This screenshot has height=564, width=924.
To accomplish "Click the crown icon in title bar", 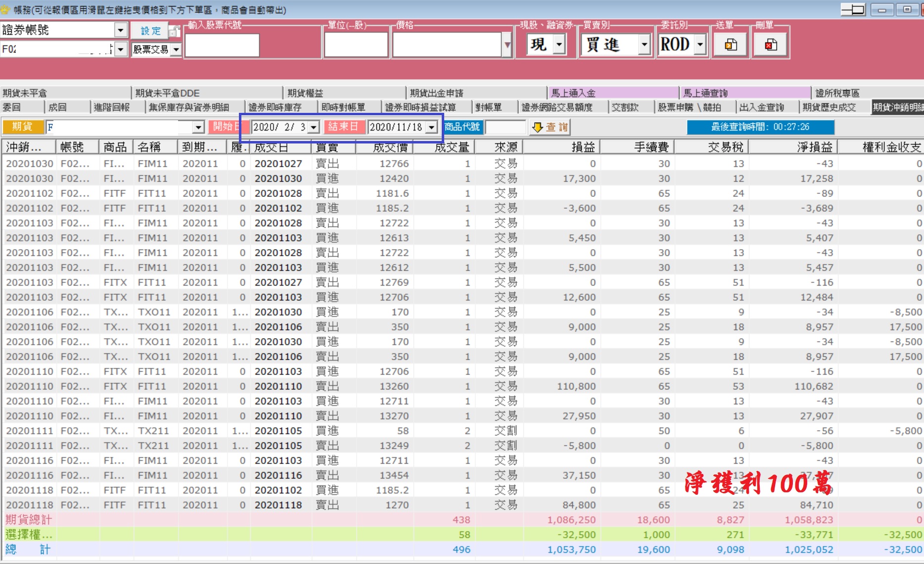I will click(x=5, y=9).
